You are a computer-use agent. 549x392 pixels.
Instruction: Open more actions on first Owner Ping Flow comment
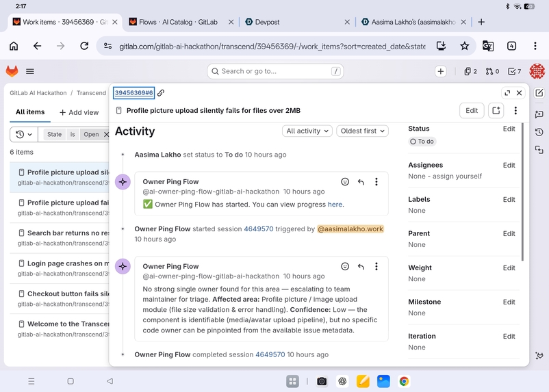(376, 182)
